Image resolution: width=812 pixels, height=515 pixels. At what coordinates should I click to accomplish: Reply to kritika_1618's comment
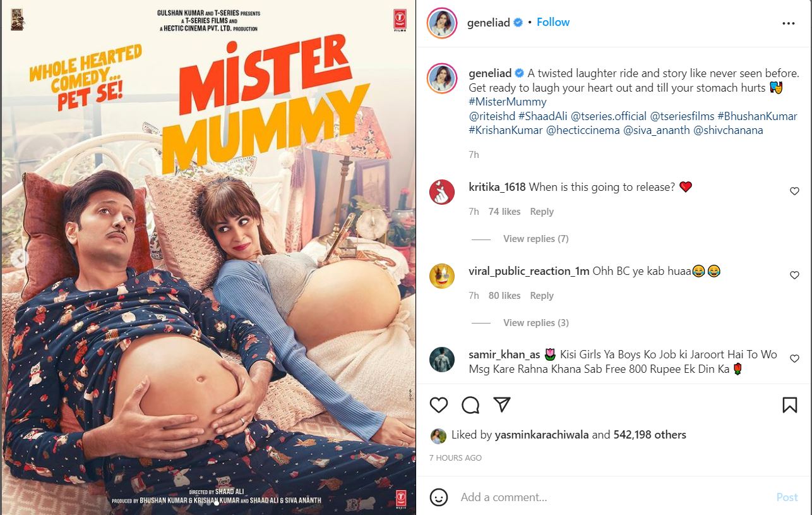[542, 212]
